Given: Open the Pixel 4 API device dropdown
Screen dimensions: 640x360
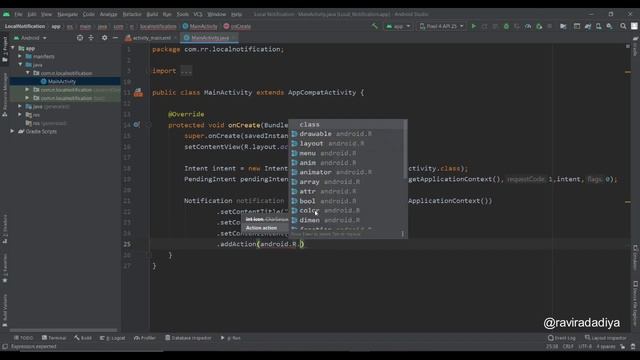Looking at the screenshot, I should [x=441, y=26].
